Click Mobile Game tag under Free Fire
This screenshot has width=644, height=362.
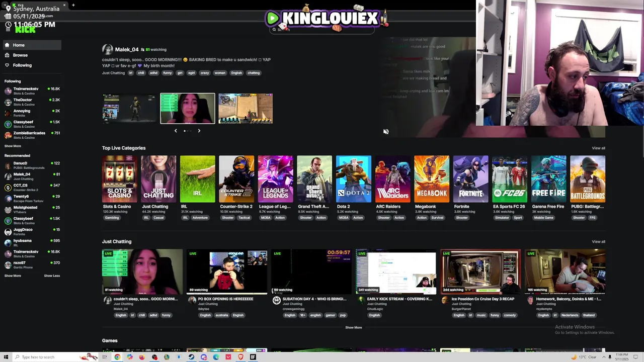(x=543, y=218)
